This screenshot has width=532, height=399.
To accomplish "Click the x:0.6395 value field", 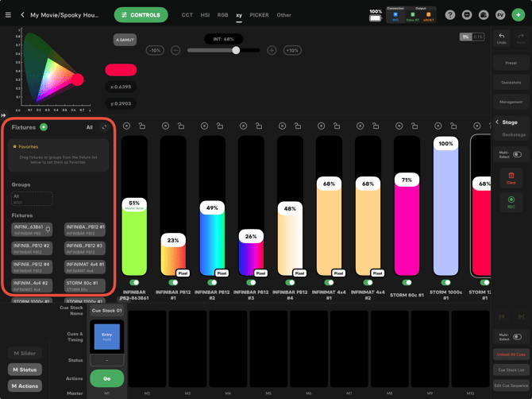I will pos(121,87).
